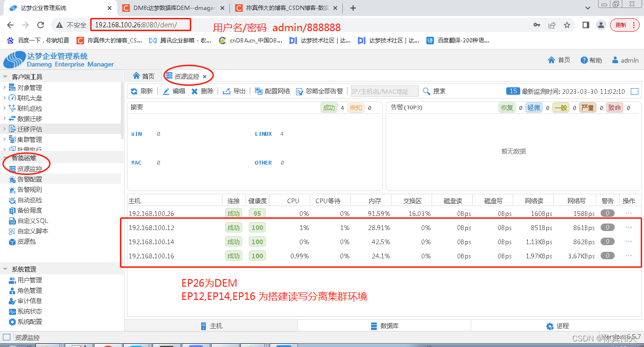Open actions menu for 192.168.100.12
The width and height of the screenshot is (644, 347).
pos(628,227)
